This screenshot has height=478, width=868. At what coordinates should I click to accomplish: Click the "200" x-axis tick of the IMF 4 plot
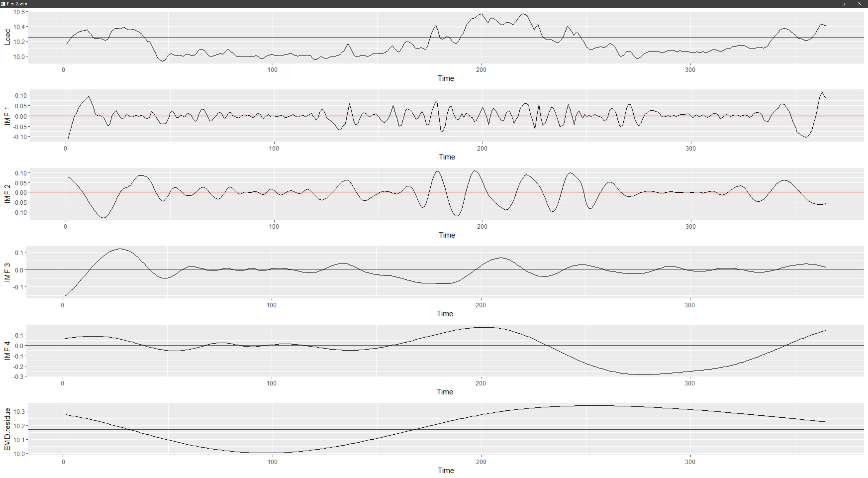tap(481, 383)
